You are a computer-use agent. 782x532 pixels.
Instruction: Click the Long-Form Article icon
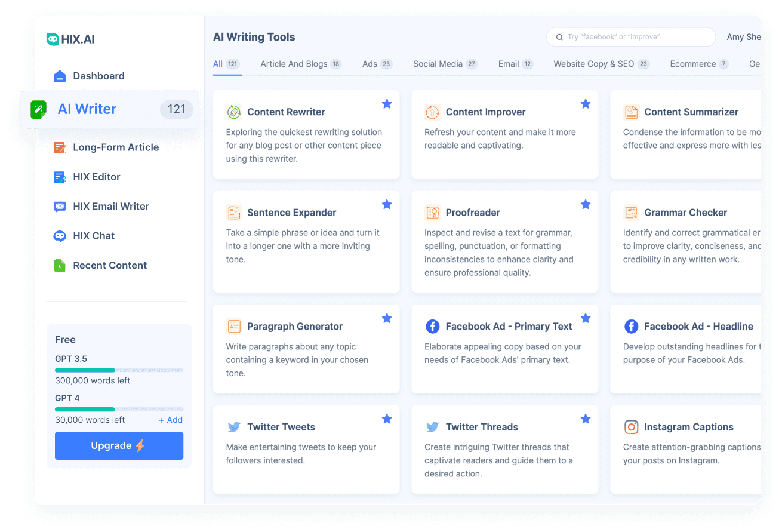pyautogui.click(x=60, y=147)
